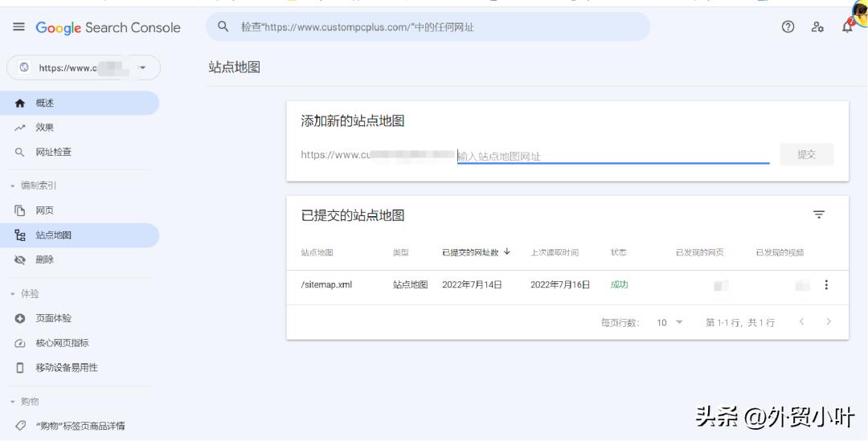The height and width of the screenshot is (441, 868).
Task: Click the 提交 submit button
Action: coord(807,154)
